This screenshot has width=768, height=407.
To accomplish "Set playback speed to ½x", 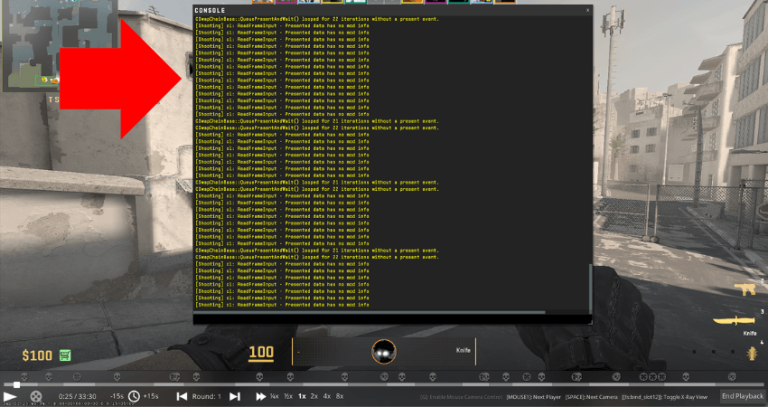I will (288, 396).
